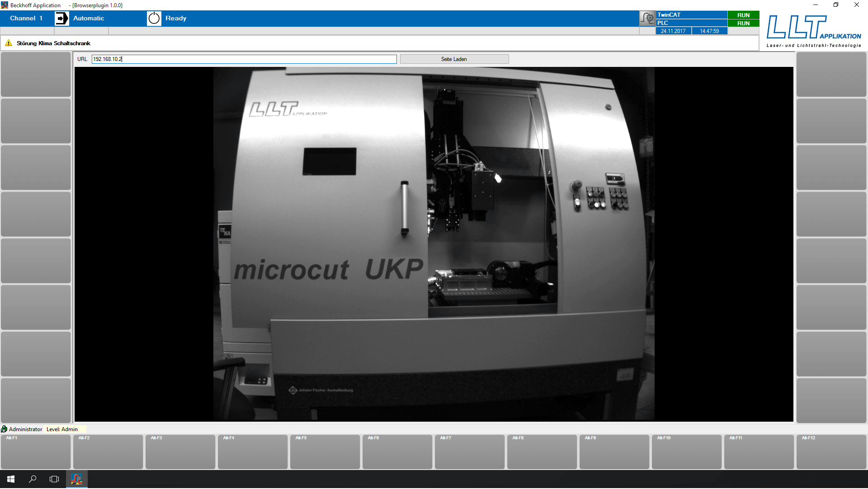Click the TwinCAT label in status panel
The width and height of the screenshot is (868, 489).
pos(669,15)
